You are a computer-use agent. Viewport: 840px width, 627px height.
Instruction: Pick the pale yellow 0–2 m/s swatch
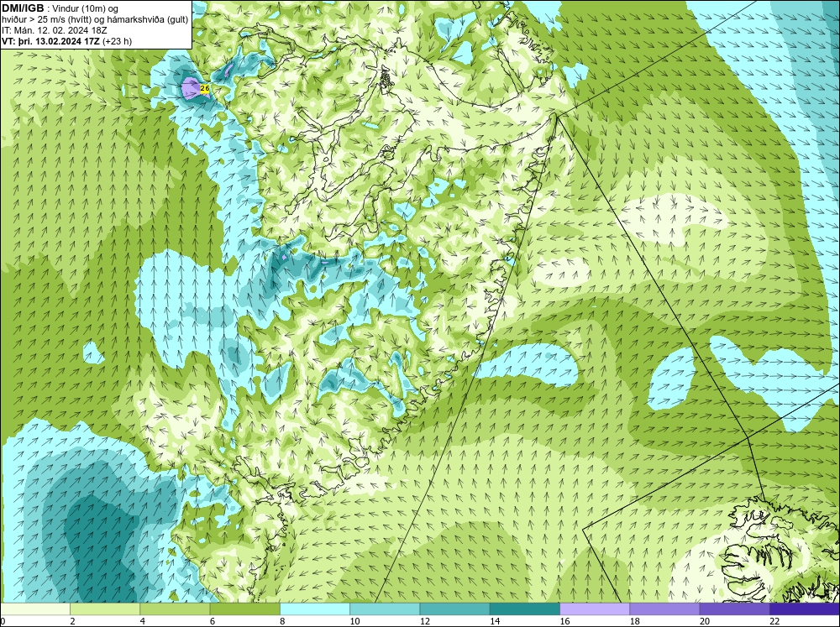click(34, 609)
